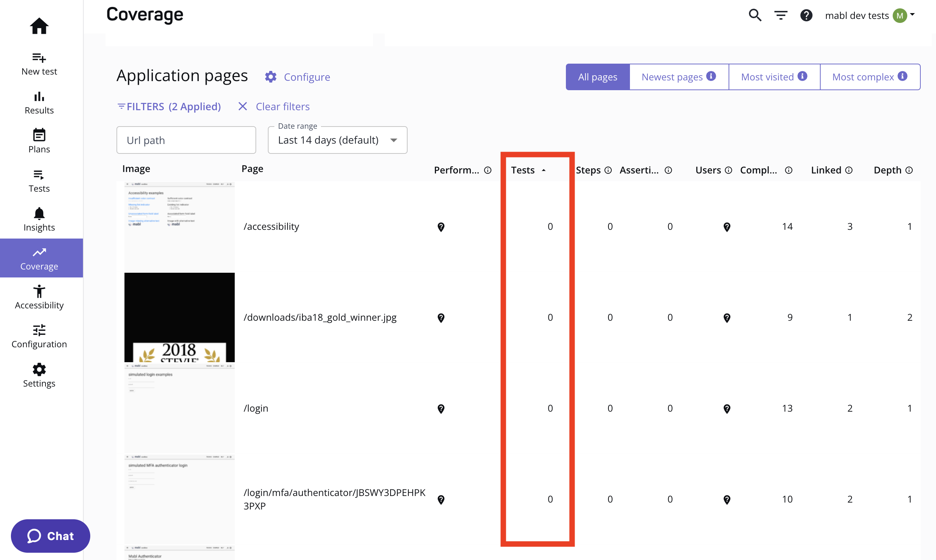936x560 pixels.
Task: Open the /accessibility page thumbnail
Action: [179, 227]
